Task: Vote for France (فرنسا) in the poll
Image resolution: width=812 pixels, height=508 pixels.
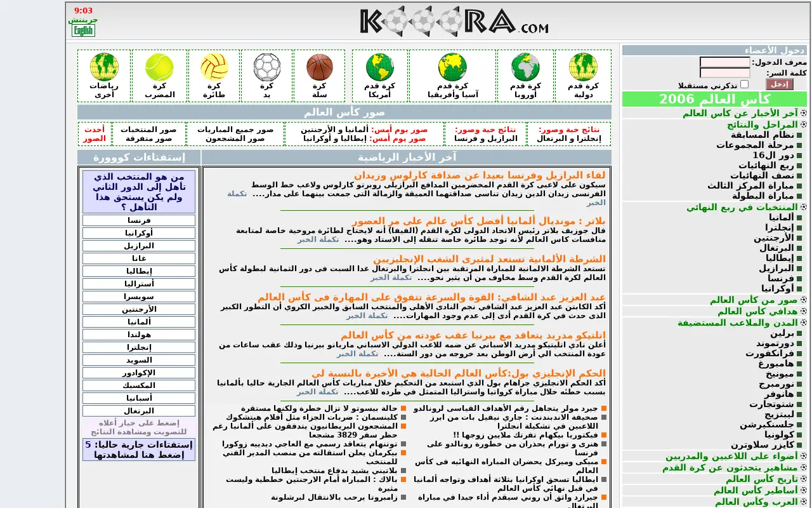Action: click(x=139, y=220)
